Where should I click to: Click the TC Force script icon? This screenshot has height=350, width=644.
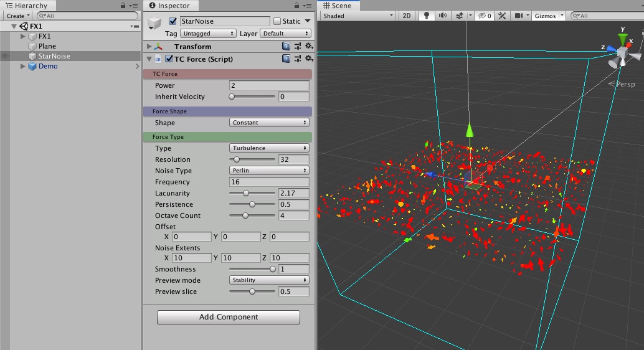click(158, 59)
